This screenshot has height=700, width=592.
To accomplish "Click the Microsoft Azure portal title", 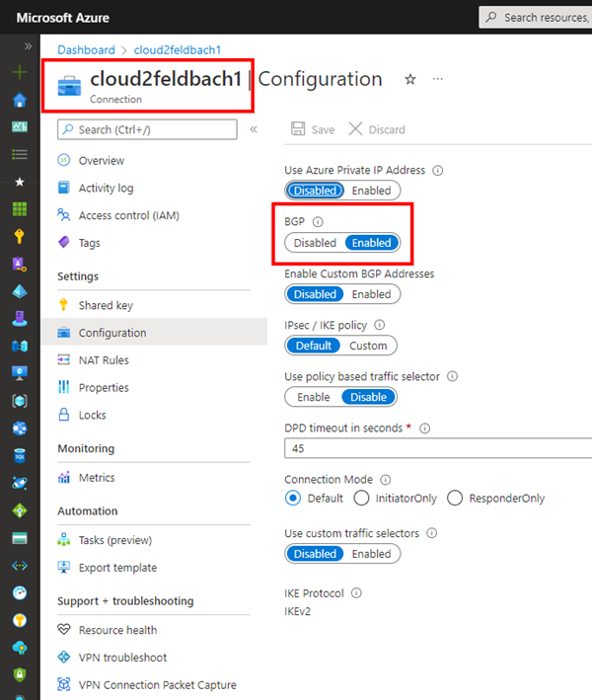I will (x=63, y=18).
